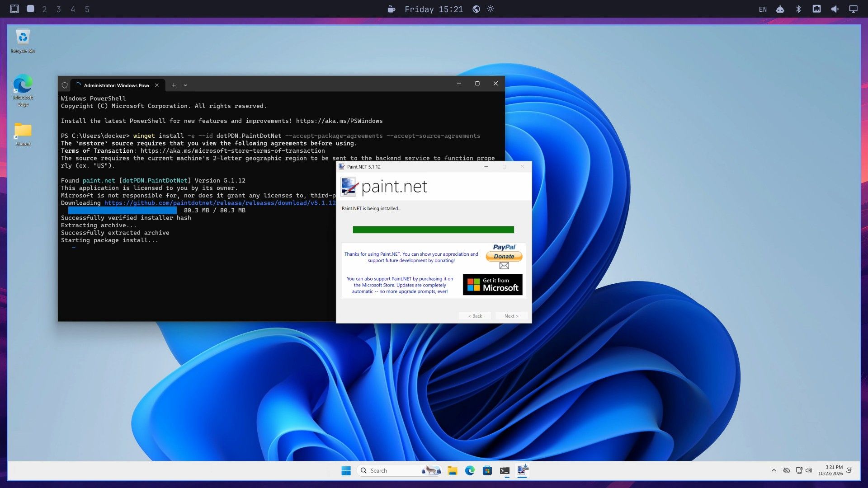Screen dimensions: 868x488
Task: Open the 3:21 PM clock and date
Action: pyautogui.click(x=830, y=470)
